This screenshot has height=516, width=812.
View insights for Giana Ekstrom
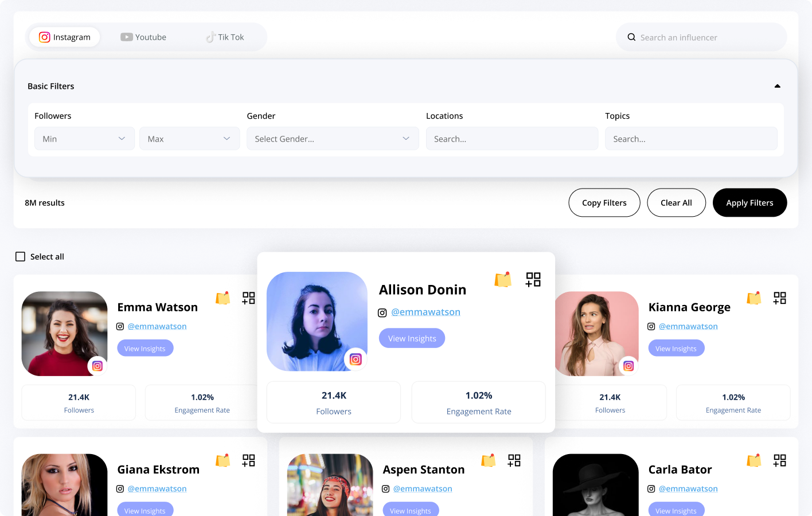(x=145, y=510)
